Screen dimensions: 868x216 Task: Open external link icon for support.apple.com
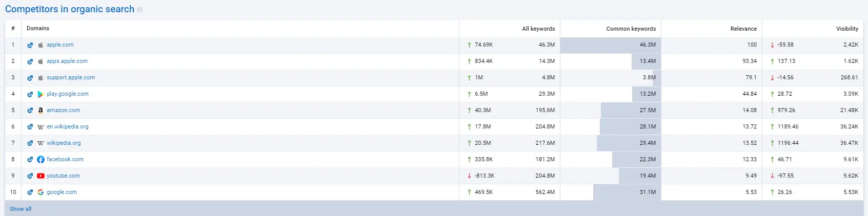pos(30,78)
